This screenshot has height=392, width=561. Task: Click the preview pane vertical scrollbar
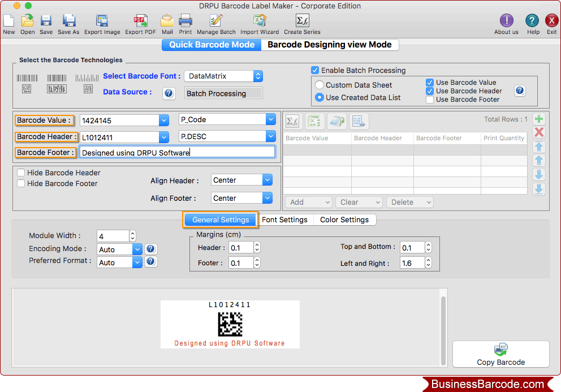(x=443, y=330)
